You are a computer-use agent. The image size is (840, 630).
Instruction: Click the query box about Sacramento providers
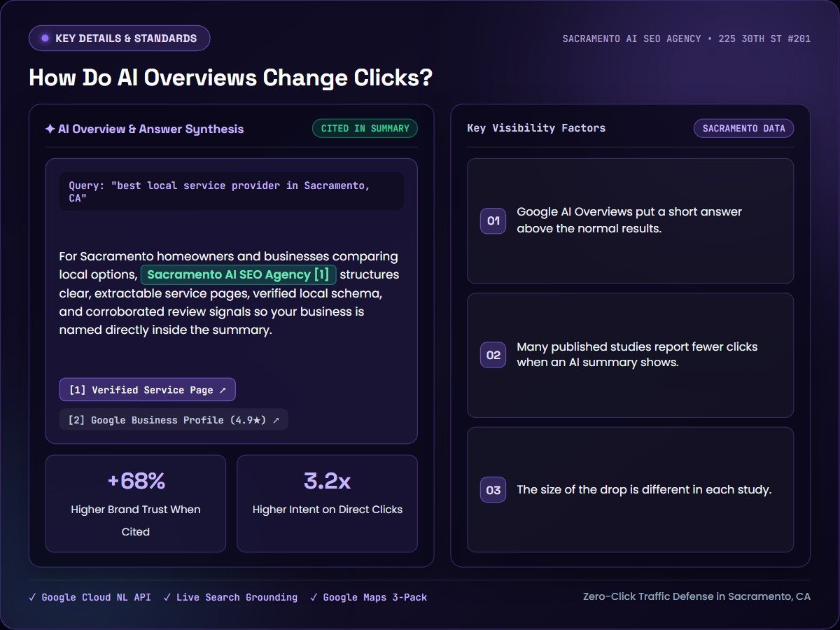tap(232, 192)
